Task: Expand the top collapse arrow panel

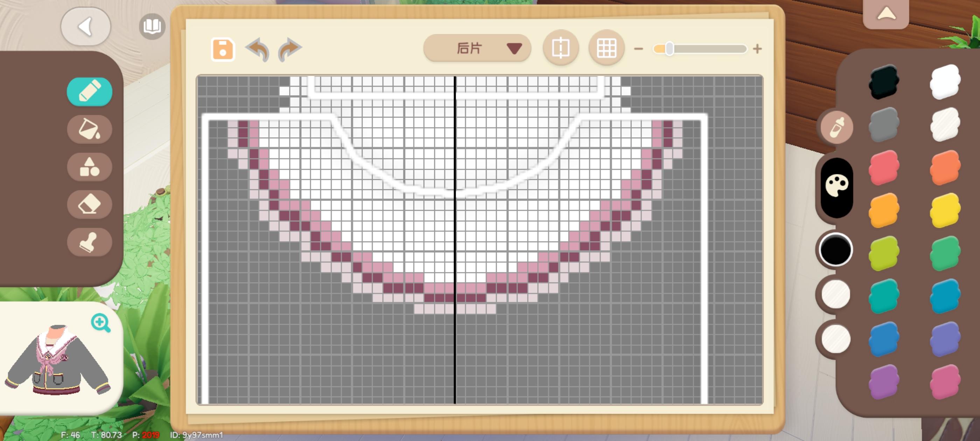Action: point(886,14)
